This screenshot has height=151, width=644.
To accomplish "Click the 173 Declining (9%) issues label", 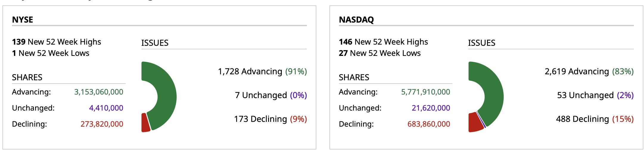I will [x=270, y=119].
